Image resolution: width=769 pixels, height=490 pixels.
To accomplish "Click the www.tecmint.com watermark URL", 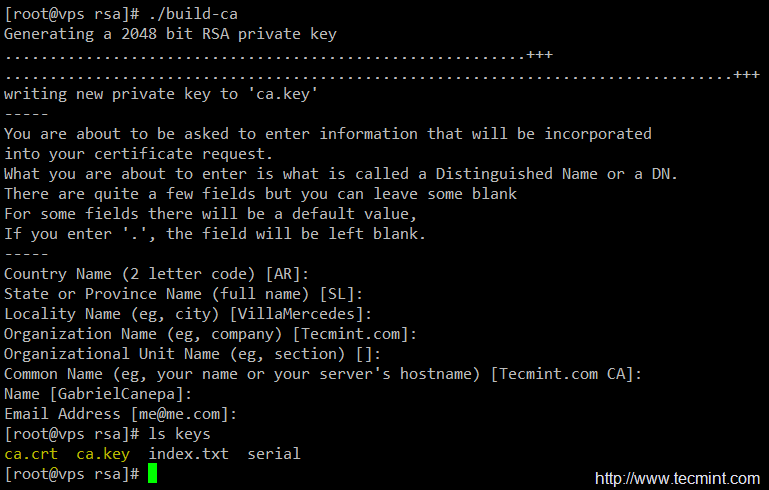I will click(677, 478).
